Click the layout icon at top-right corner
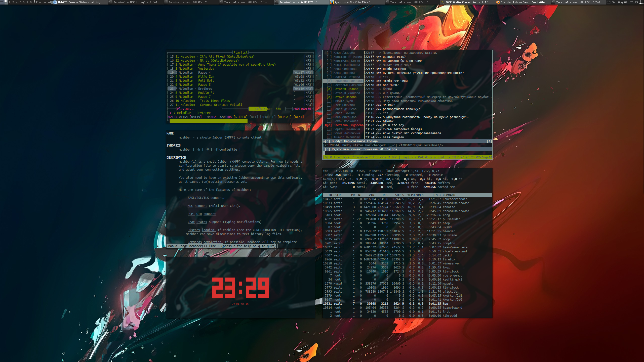 (641, 2)
